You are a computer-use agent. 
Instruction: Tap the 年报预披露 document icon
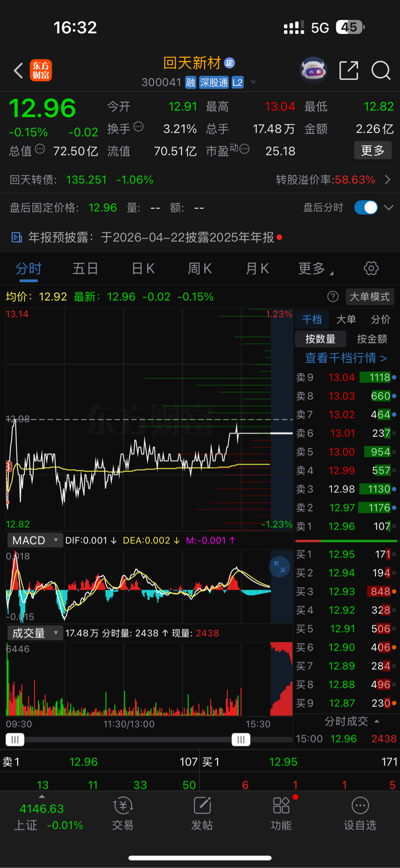coord(17,238)
